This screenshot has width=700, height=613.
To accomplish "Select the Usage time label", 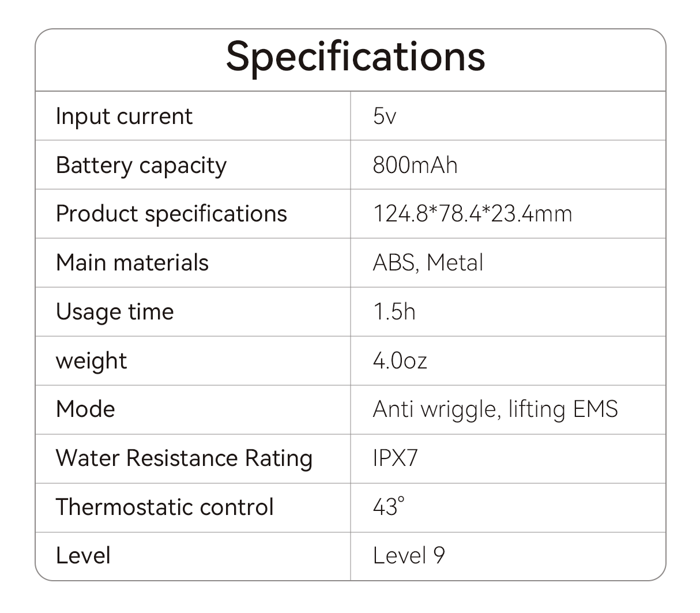I will (x=115, y=312).
